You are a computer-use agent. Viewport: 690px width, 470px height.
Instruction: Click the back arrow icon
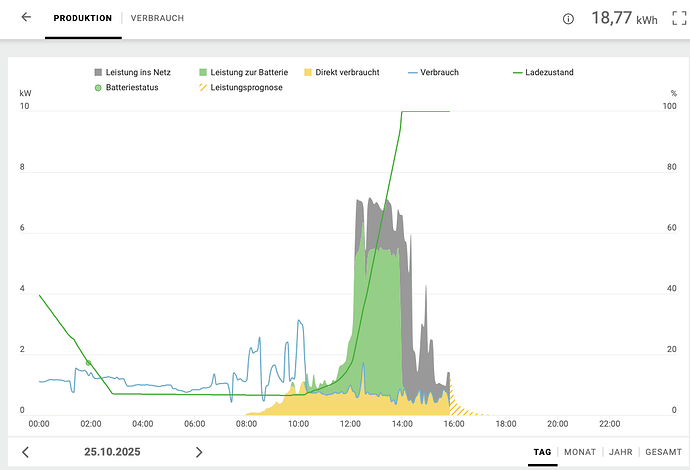pyautogui.click(x=26, y=18)
